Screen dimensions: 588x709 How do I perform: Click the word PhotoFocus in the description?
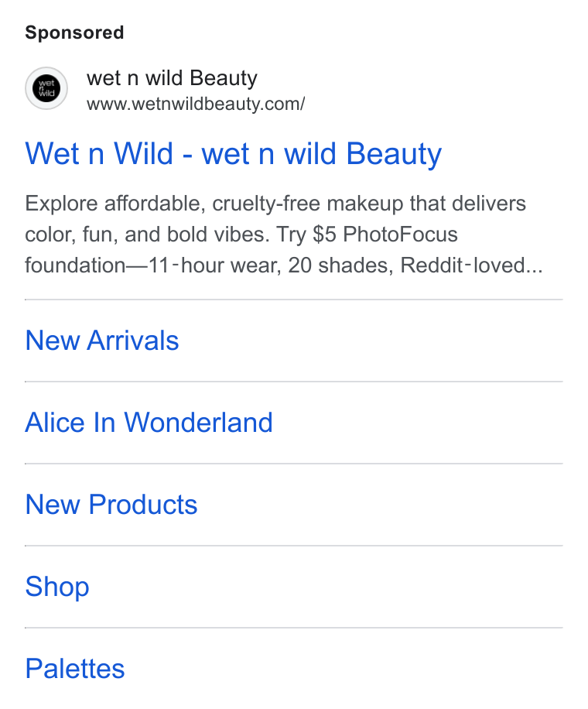pyautogui.click(x=400, y=235)
